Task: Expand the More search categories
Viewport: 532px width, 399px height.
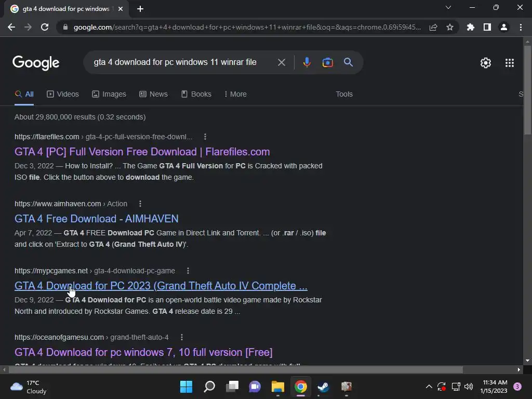Action: coord(235,95)
